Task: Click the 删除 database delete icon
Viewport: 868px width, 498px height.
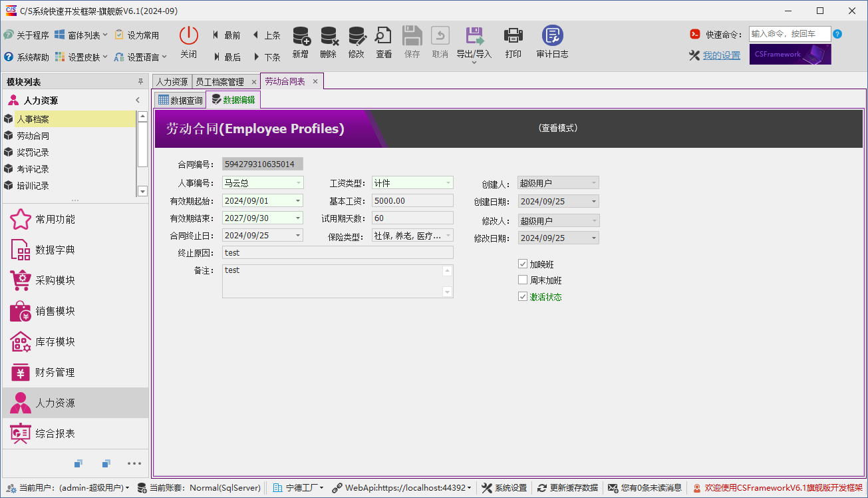Action: tap(329, 36)
